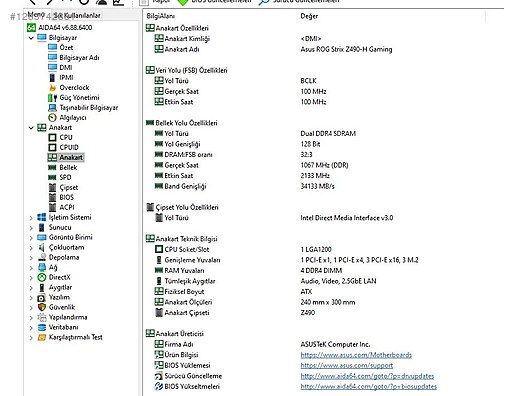Click the İşletim Sistemi Windows logo icon
This screenshot has width=528, height=396.
[x=41, y=218]
